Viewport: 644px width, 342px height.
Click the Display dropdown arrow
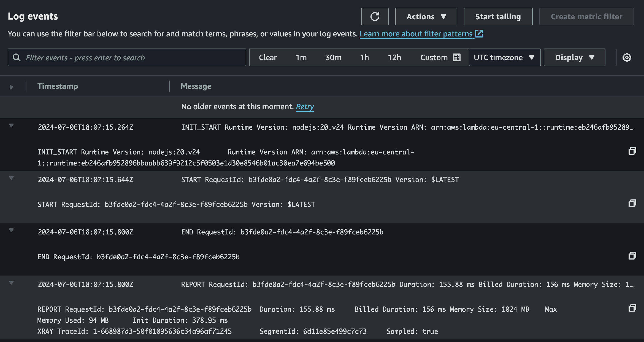tap(592, 57)
